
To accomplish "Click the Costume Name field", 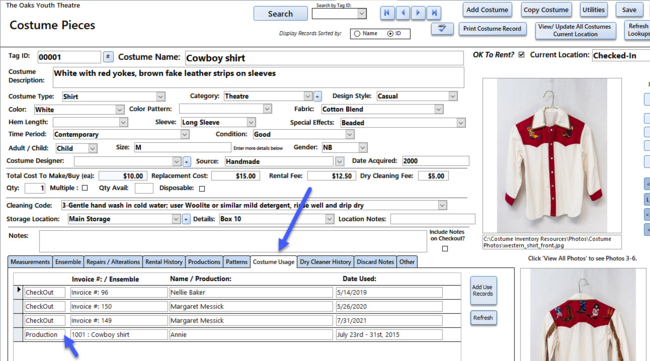I will click(x=324, y=58).
